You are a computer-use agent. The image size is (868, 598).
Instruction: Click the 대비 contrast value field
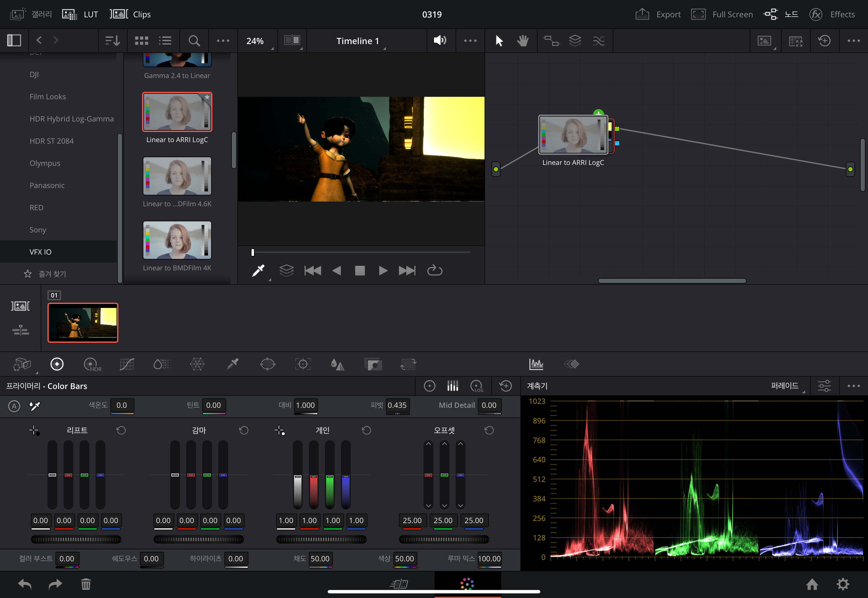(x=306, y=405)
